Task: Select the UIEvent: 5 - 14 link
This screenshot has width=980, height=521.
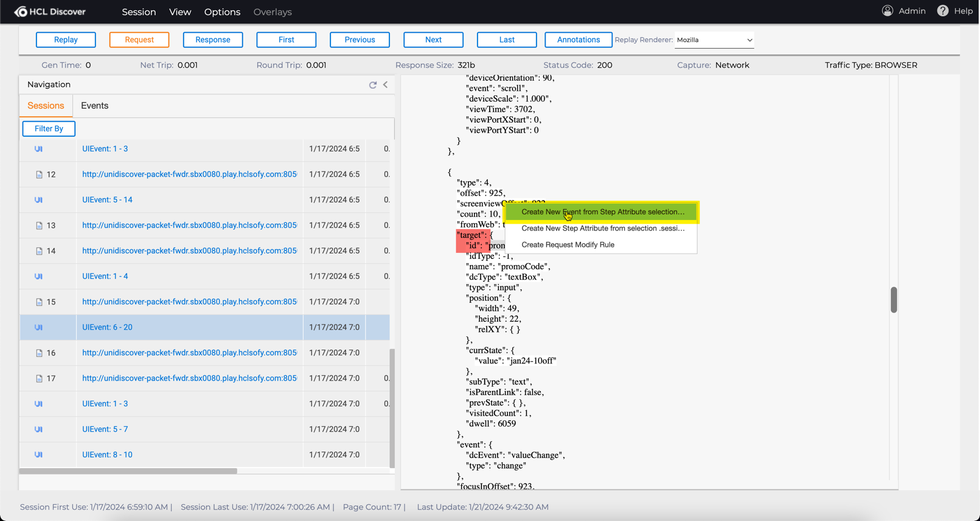Action: [107, 200]
